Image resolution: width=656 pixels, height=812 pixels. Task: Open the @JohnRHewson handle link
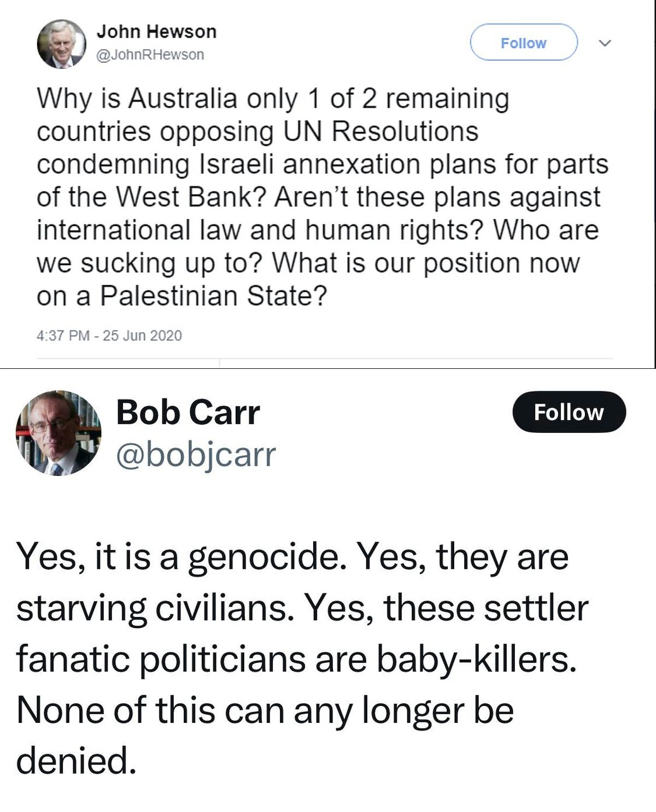point(150,55)
